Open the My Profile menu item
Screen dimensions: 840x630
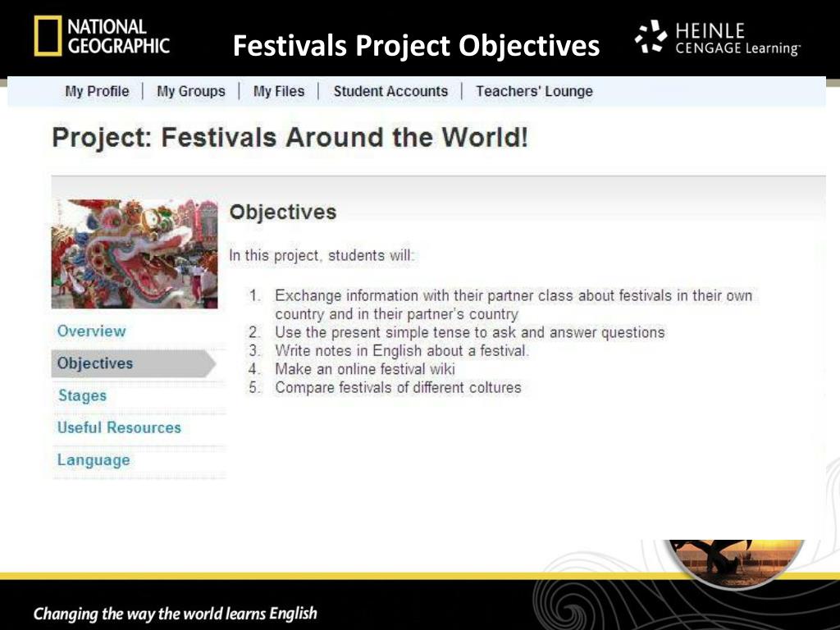[97, 92]
